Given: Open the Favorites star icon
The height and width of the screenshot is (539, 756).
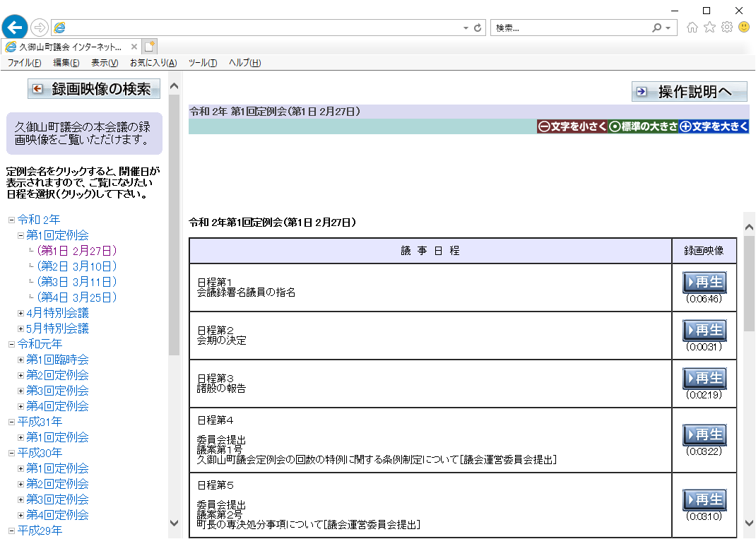Looking at the screenshot, I should pyautogui.click(x=709, y=27).
